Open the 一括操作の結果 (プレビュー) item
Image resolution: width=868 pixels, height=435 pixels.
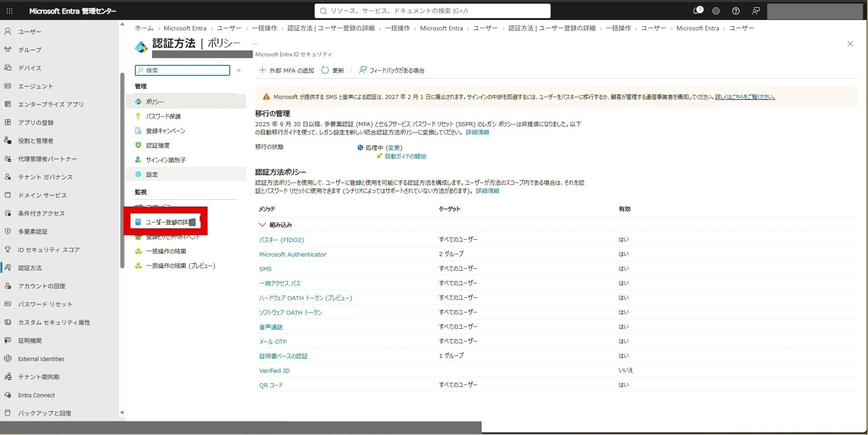[x=181, y=266]
